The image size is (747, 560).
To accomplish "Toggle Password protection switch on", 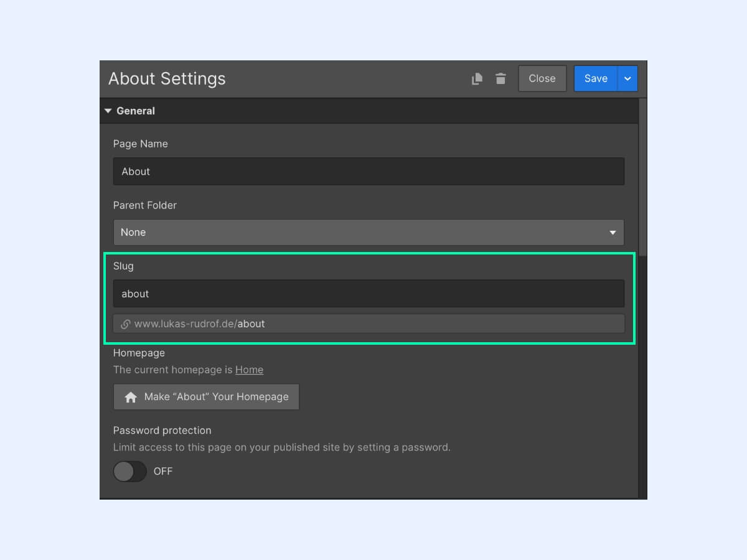I will [129, 471].
